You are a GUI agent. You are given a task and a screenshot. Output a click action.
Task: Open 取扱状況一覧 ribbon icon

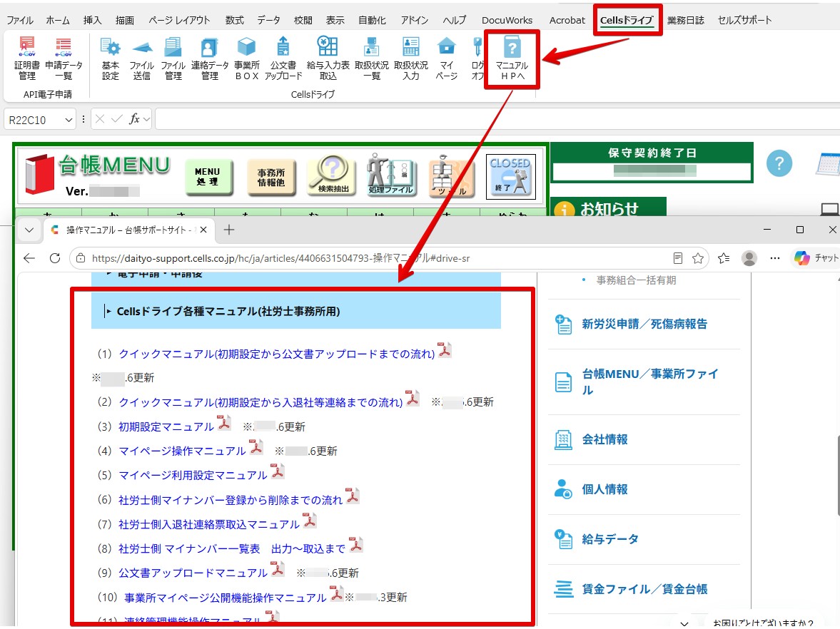pos(372,58)
